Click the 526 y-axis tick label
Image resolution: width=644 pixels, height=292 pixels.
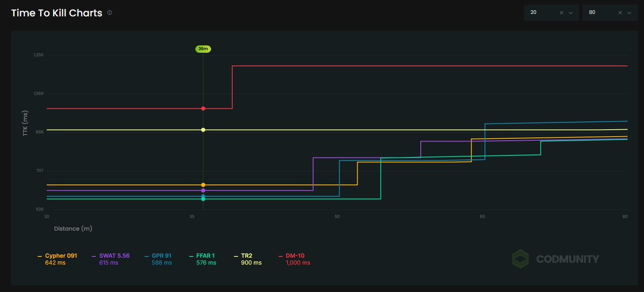point(39,209)
